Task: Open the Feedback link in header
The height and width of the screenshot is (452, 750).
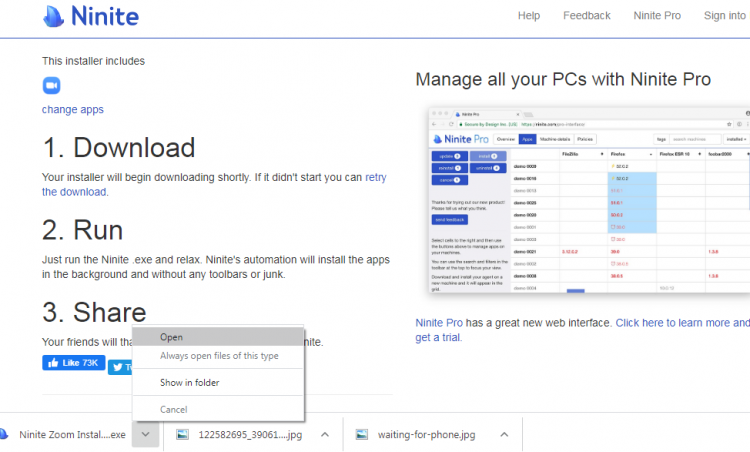Action: [586, 16]
